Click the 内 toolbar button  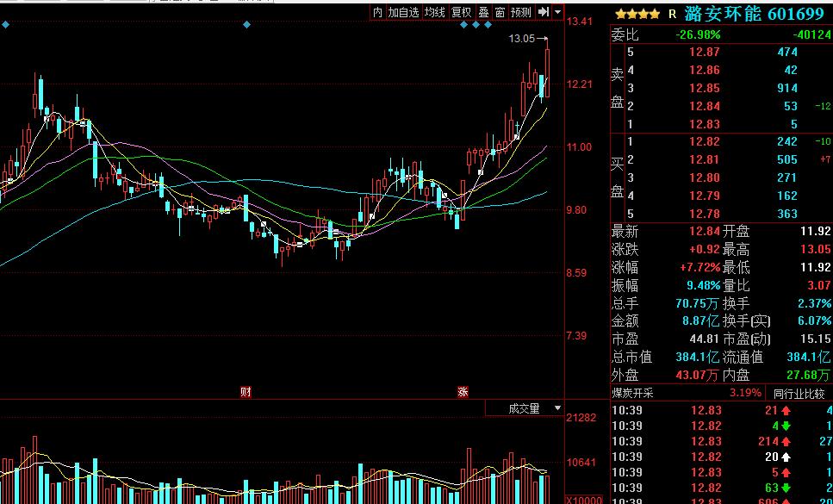pos(377,12)
